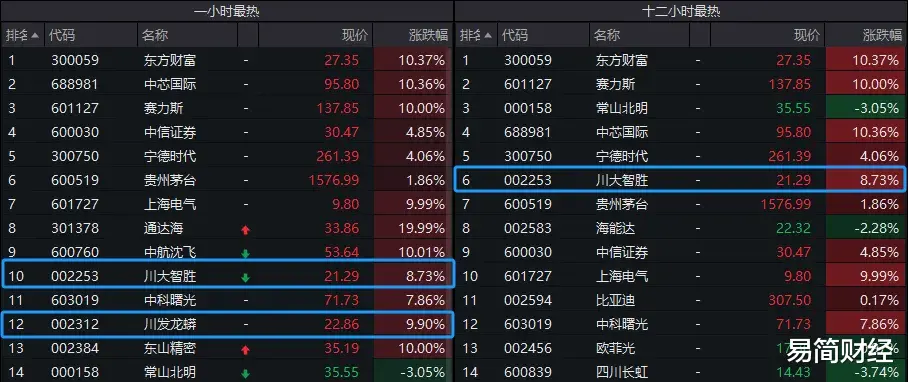The width and height of the screenshot is (908, 382).
Task: Select 宁德时代 in the 一小时最热 list
Action: point(170,156)
